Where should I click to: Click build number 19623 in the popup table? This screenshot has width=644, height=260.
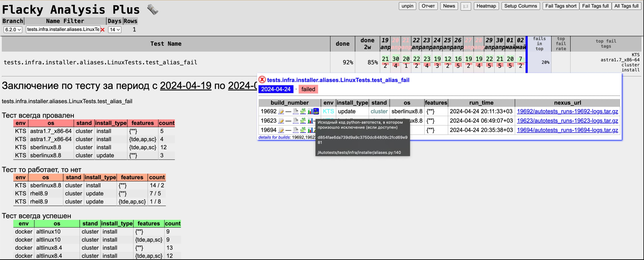269,121
